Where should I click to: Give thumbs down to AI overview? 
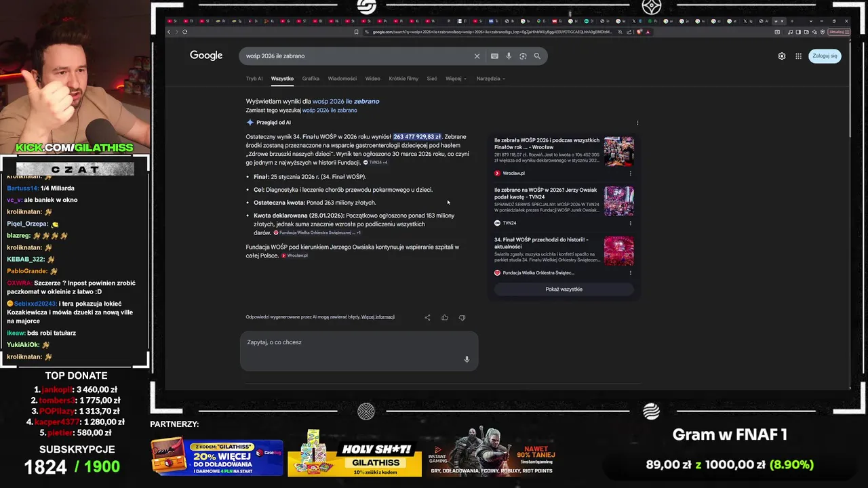[462, 317]
